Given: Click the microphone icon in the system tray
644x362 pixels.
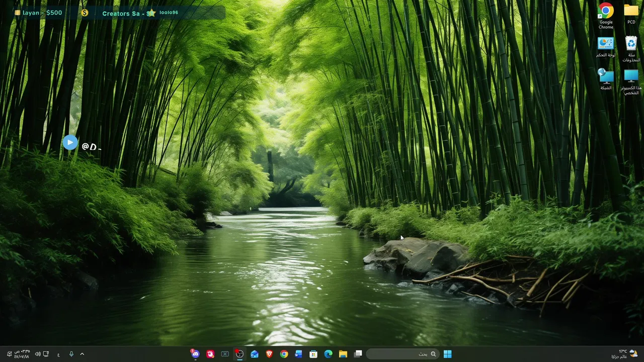Looking at the screenshot, I should 71,354.
